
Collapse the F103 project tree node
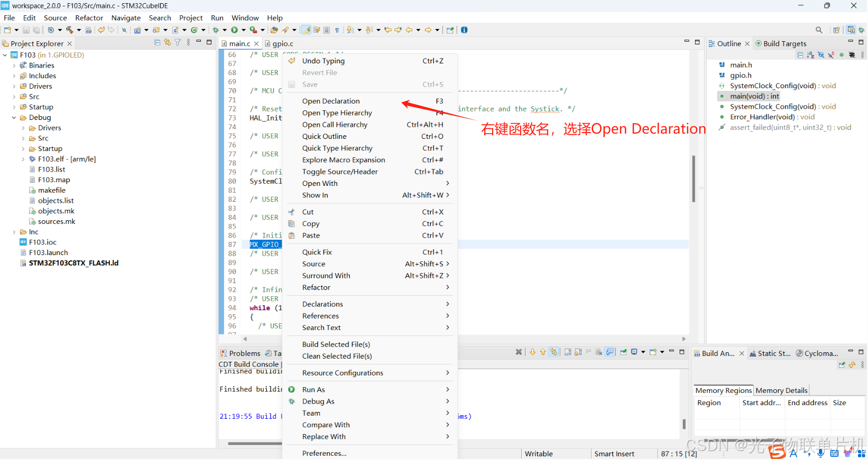[5, 55]
